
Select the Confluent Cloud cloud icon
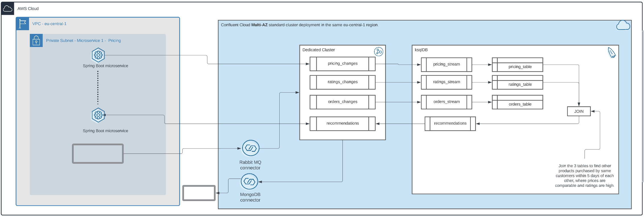click(x=623, y=25)
